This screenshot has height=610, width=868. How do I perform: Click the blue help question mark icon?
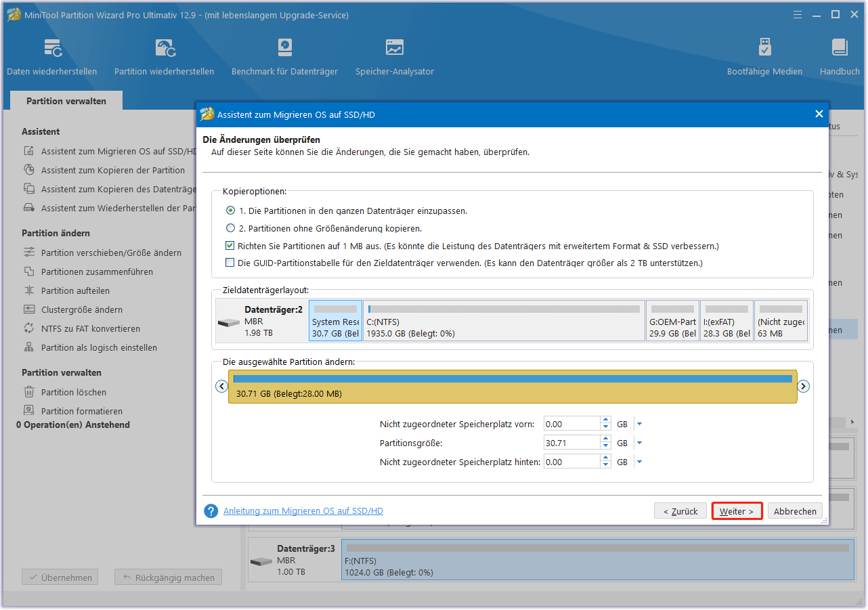click(211, 511)
